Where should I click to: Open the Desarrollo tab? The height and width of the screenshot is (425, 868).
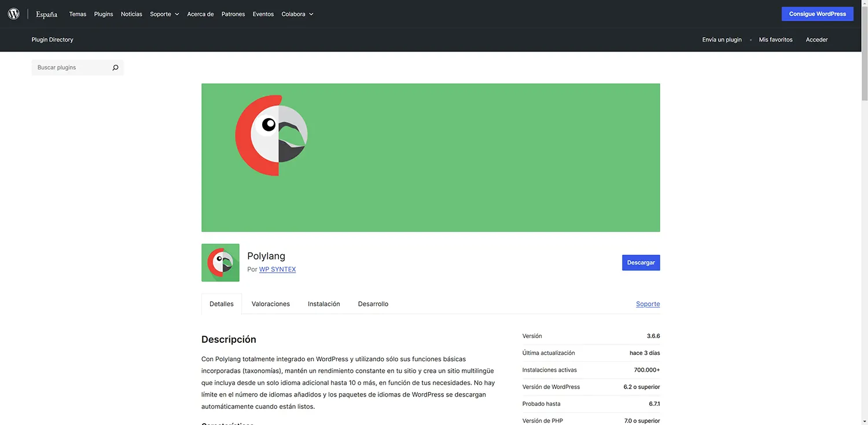click(x=373, y=303)
